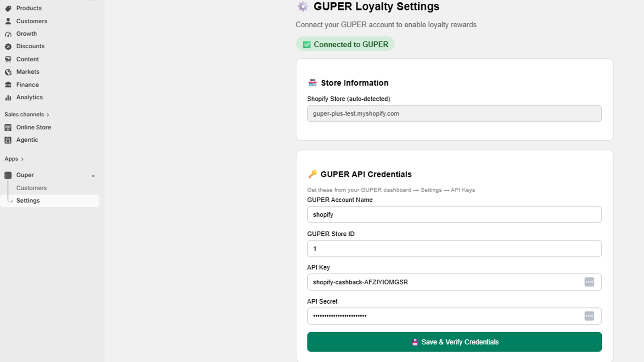Go to Growth in the sidebar
The width and height of the screenshot is (644, 362).
[27, 34]
